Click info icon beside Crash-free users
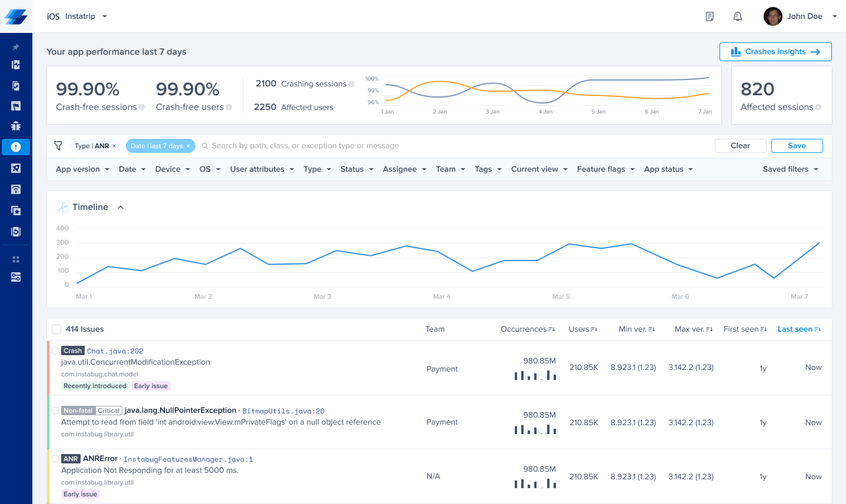This screenshot has height=504, width=846. (229, 107)
